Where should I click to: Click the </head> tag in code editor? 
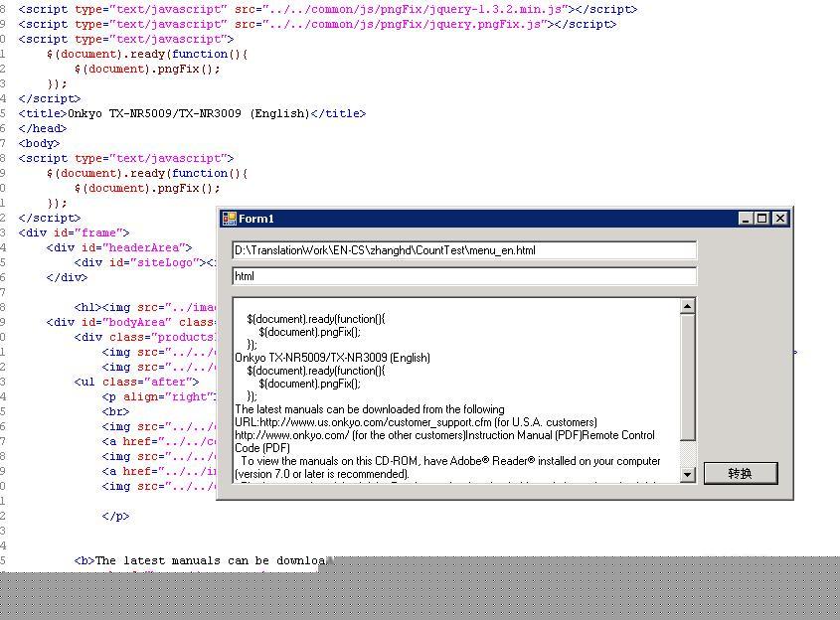[x=43, y=128]
